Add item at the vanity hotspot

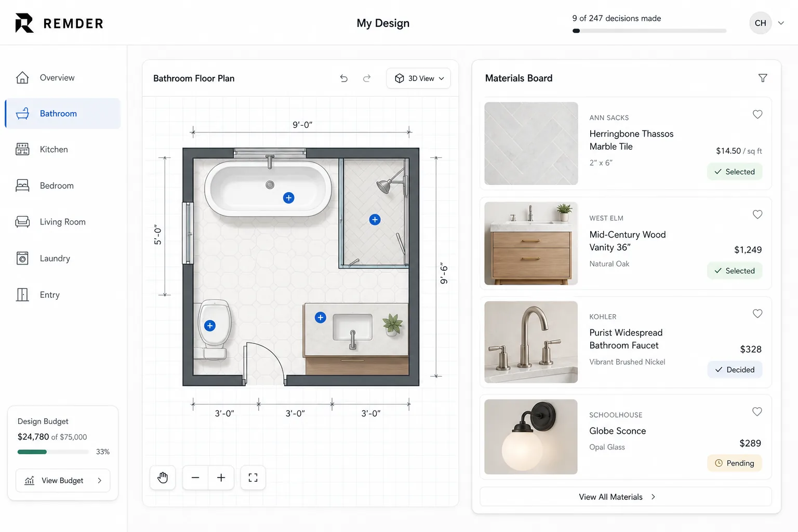click(321, 317)
